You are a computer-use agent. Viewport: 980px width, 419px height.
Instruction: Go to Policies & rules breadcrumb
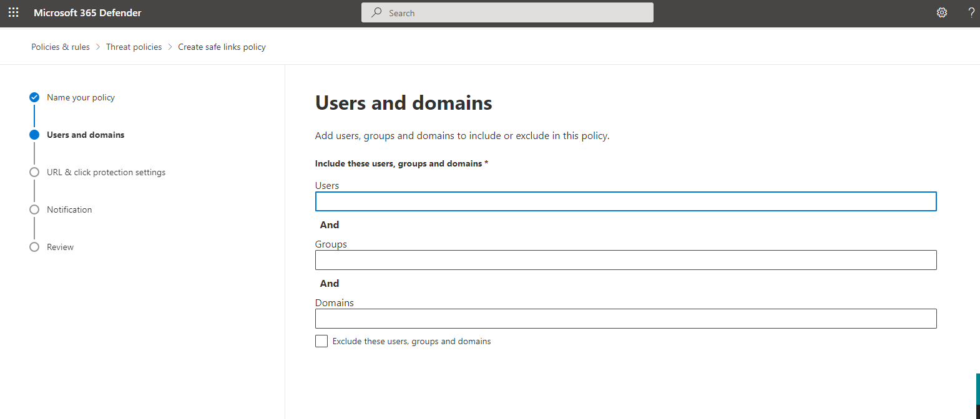(x=61, y=47)
